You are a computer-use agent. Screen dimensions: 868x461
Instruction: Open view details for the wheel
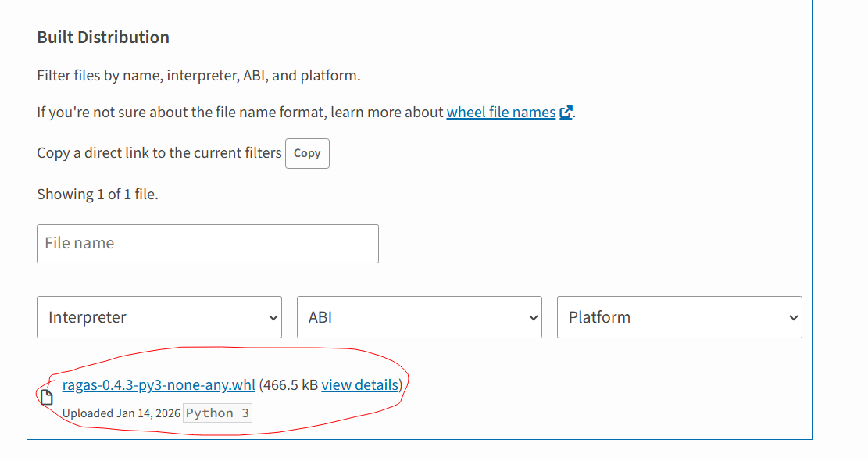pos(360,385)
